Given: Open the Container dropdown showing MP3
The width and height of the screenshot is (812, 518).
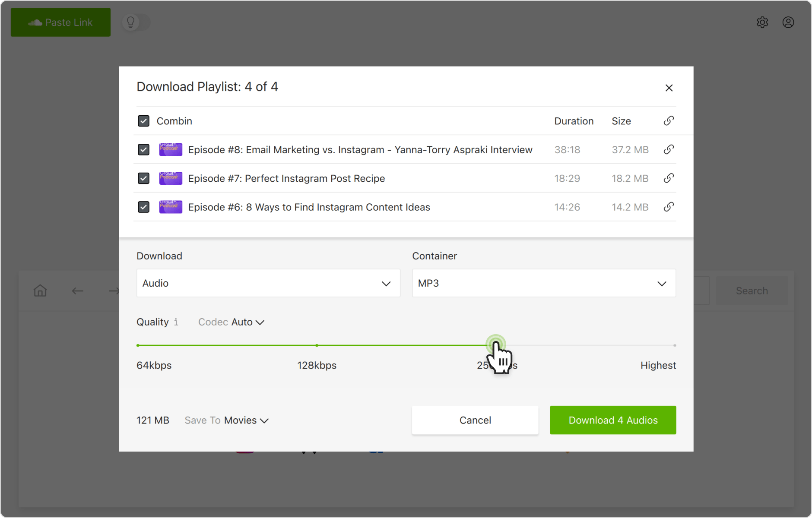Looking at the screenshot, I should pyautogui.click(x=543, y=283).
